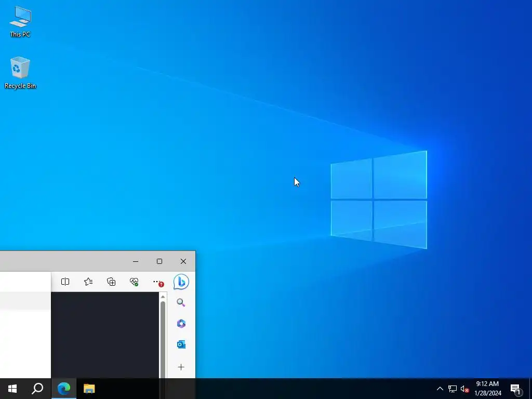
Task: Show hidden system tray icons
Action: (440, 389)
